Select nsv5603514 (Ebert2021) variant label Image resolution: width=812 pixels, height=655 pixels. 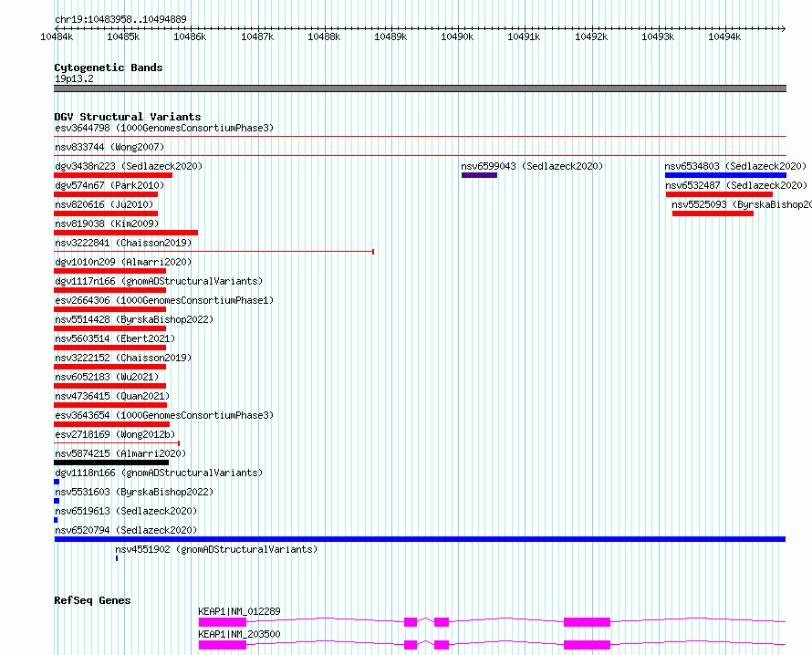pyautogui.click(x=115, y=338)
